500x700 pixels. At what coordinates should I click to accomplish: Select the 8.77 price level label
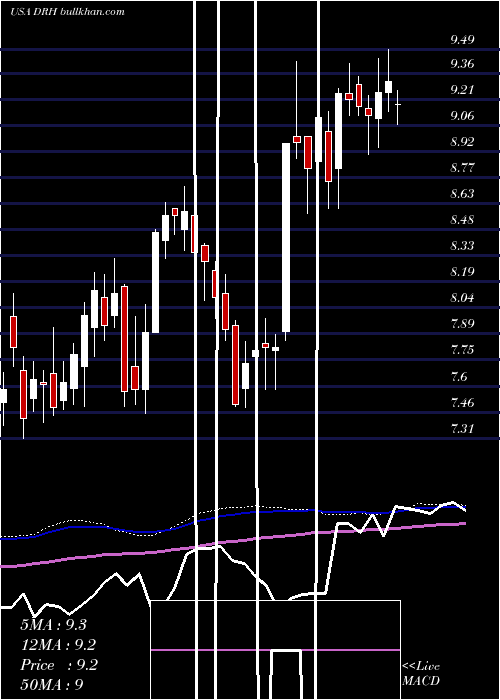462,168
